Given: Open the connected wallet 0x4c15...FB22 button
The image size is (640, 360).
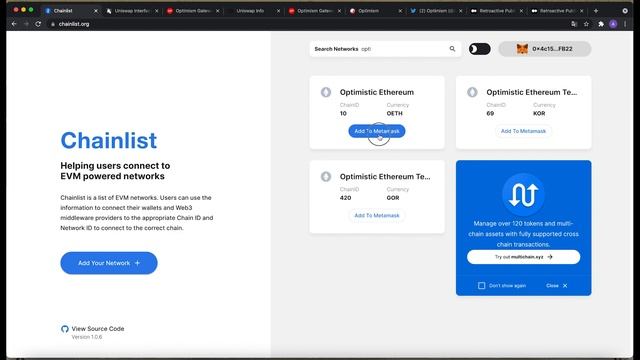Looking at the screenshot, I should click(544, 49).
